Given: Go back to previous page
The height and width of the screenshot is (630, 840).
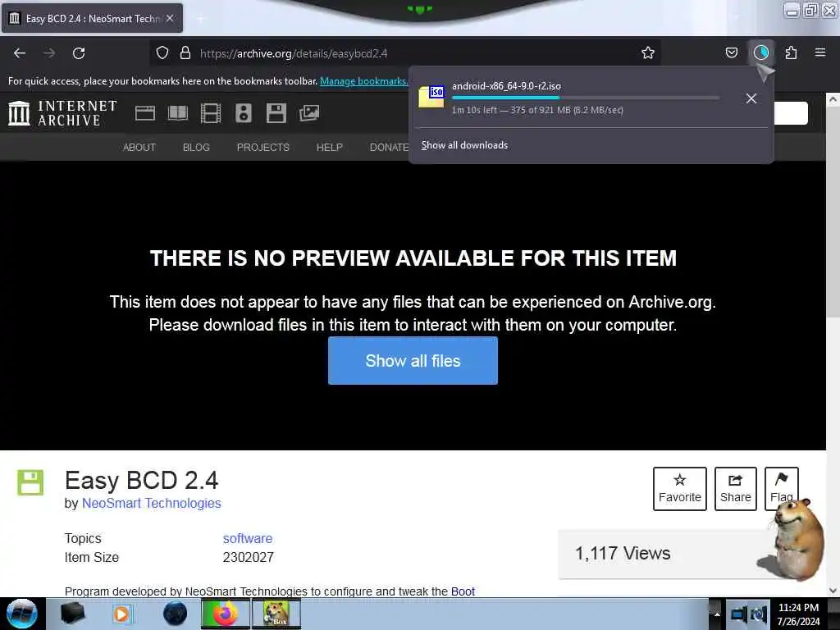Looking at the screenshot, I should click(x=20, y=53).
